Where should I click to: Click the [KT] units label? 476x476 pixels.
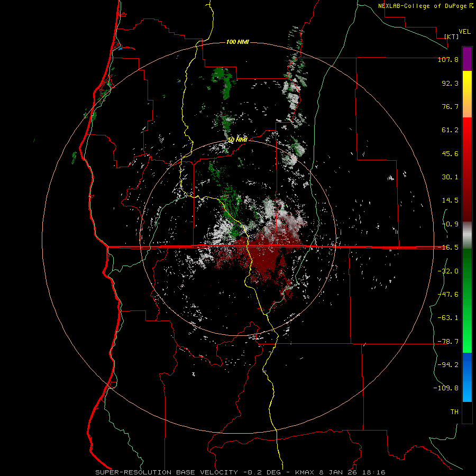pyautogui.click(x=452, y=36)
